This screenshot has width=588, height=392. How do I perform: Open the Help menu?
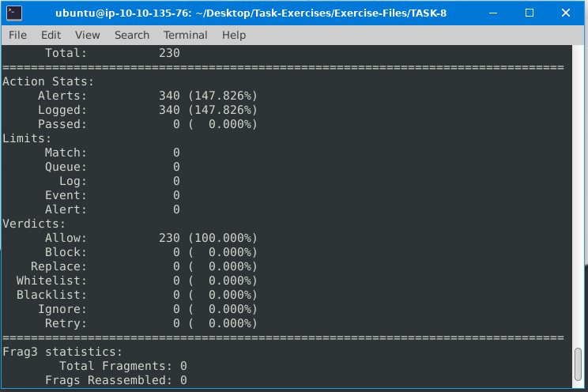pyautogui.click(x=234, y=35)
